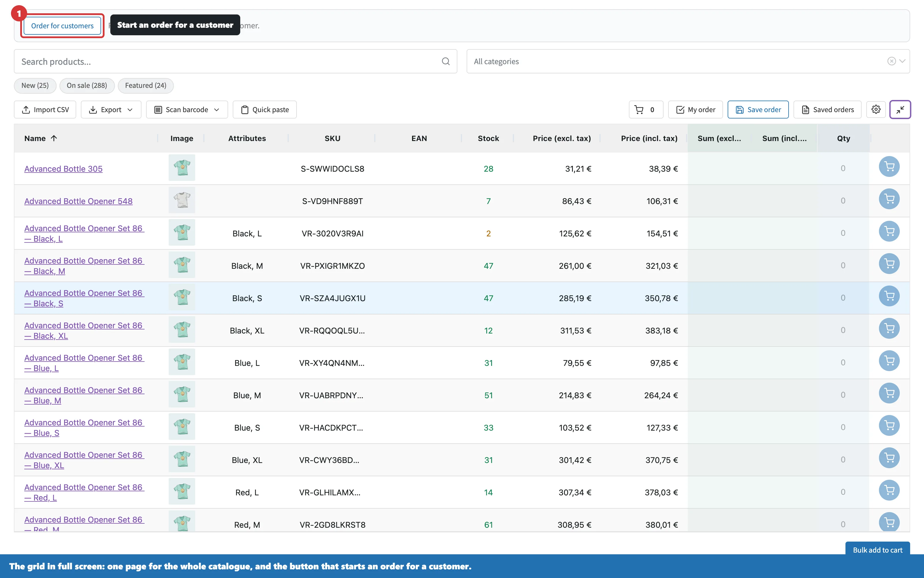Filter by Featured (24) products
The width and height of the screenshot is (924, 578).
pyautogui.click(x=146, y=86)
